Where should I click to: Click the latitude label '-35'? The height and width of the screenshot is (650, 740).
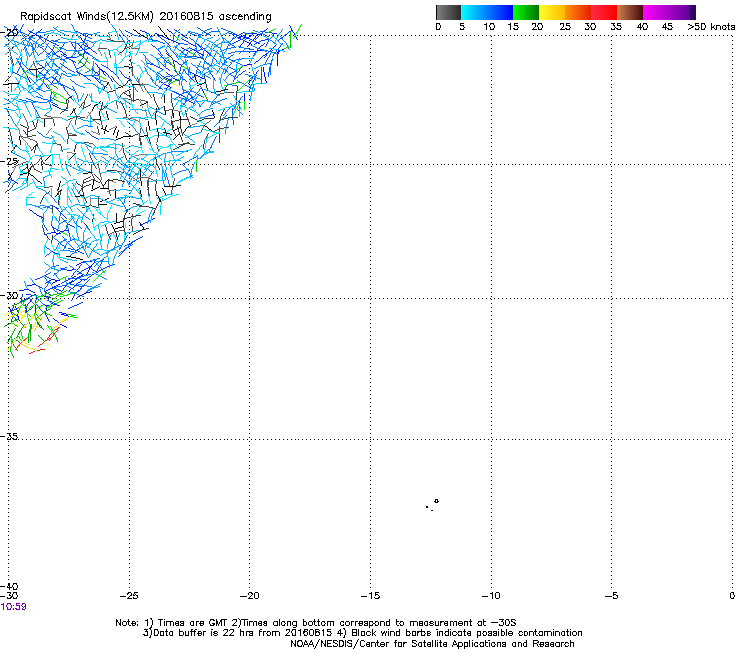(10, 437)
